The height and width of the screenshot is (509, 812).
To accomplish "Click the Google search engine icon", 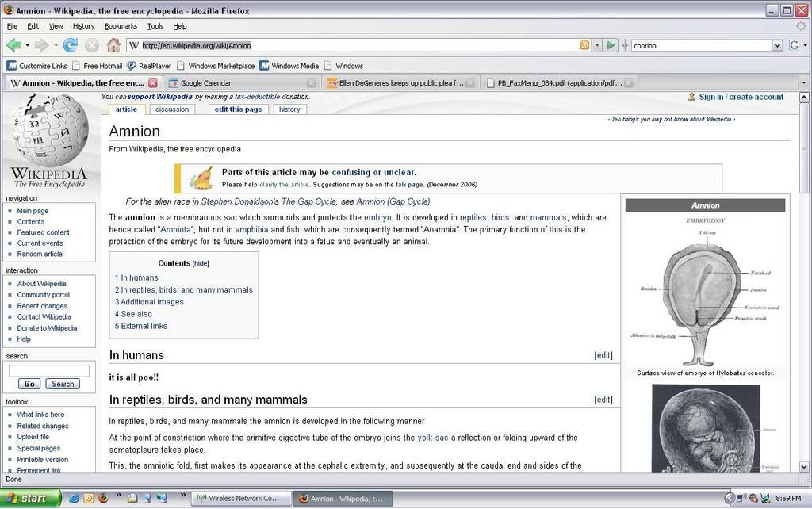I will pos(795,45).
